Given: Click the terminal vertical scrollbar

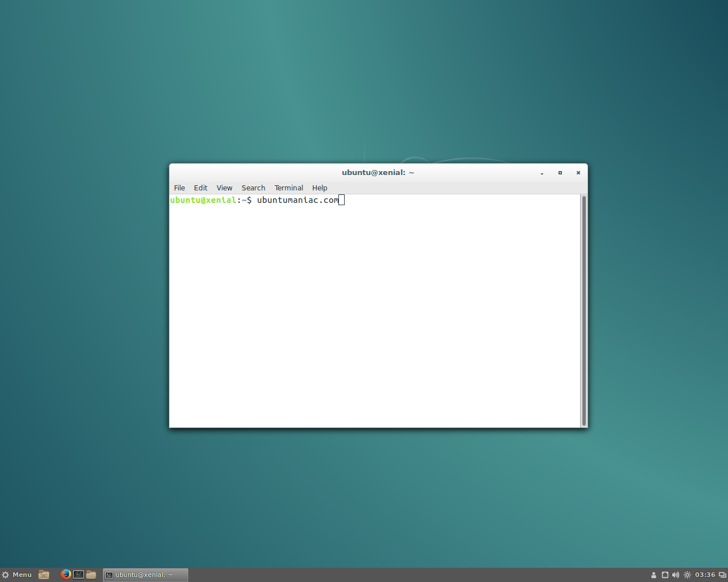Looking at the screenshot, I should [584, 311].
